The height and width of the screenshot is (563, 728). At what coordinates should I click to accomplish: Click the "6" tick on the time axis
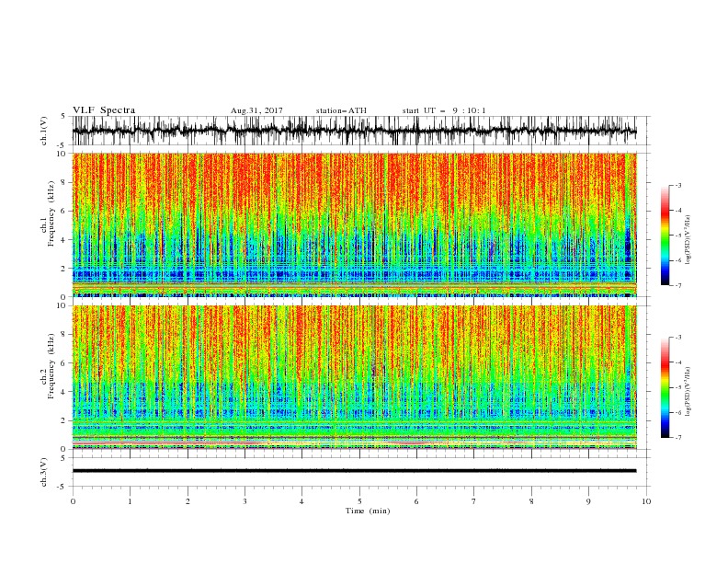(x=416, y=501)
